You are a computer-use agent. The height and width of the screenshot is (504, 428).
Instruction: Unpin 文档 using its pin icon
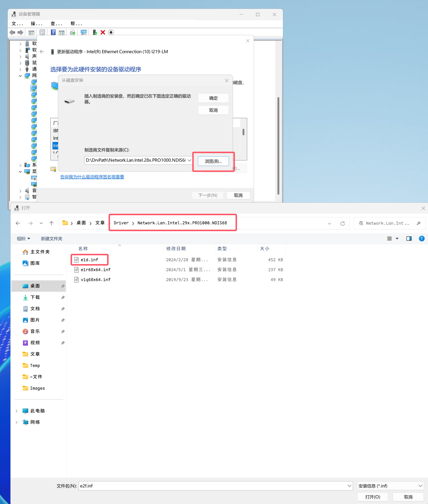tap(63, 309)
